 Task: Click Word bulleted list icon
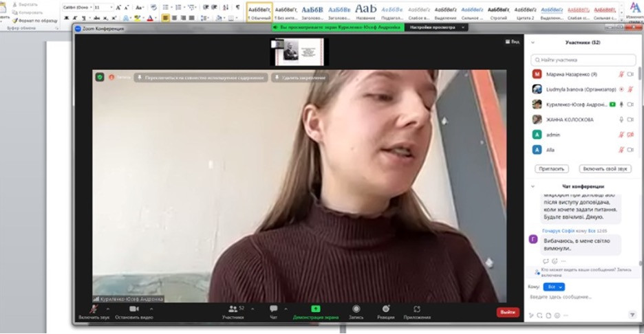click(166, 7)
